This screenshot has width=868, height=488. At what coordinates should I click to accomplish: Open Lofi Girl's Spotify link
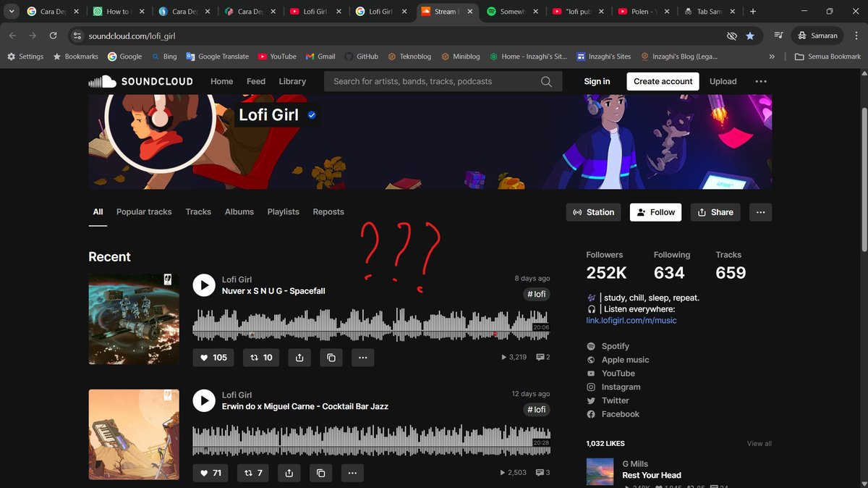615,346
